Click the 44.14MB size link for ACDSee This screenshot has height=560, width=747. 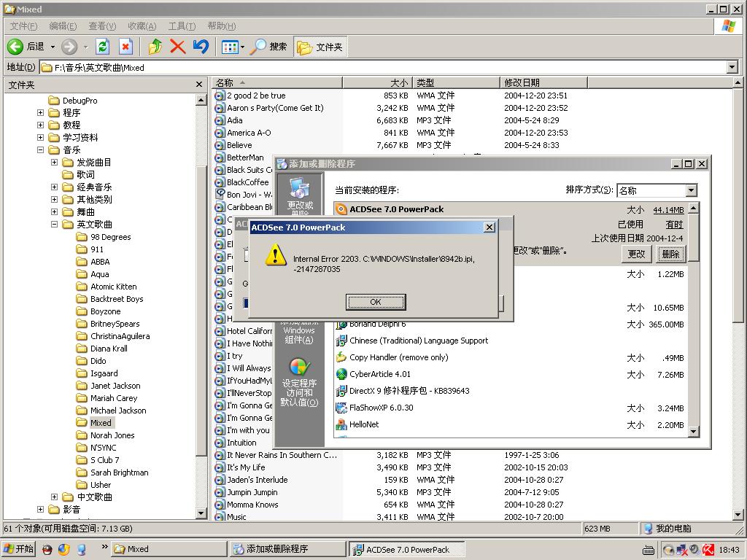coord(668,210)
